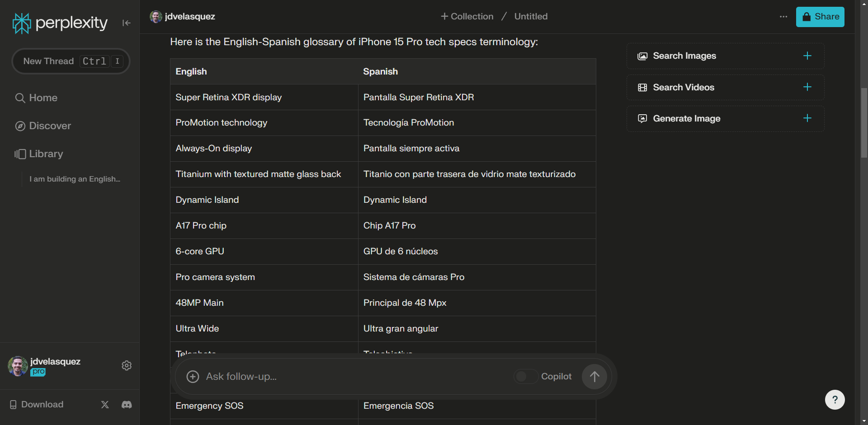This screenshot has width=868, height=425.
Task: Click Generate Image option
Action: coord(725,119)
